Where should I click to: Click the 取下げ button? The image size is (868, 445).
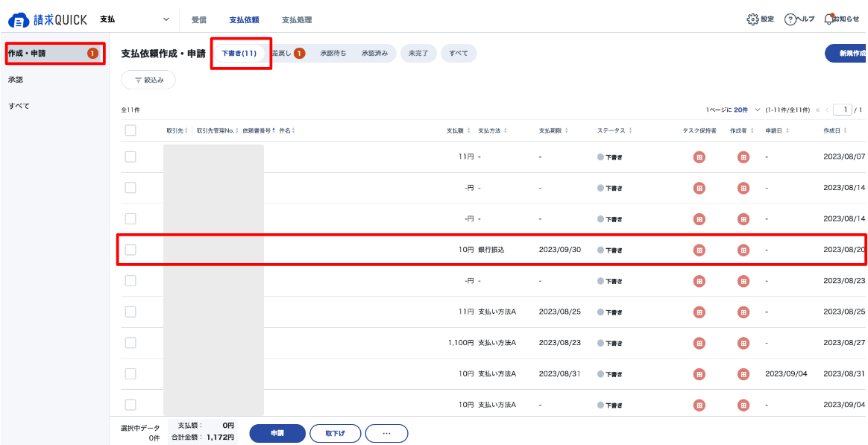coord(335,433)
